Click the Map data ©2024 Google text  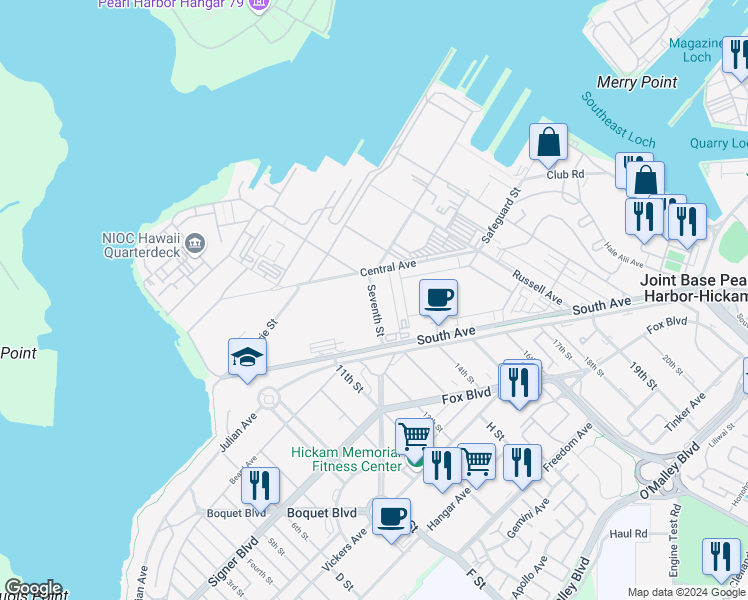[x=686, y=592]
